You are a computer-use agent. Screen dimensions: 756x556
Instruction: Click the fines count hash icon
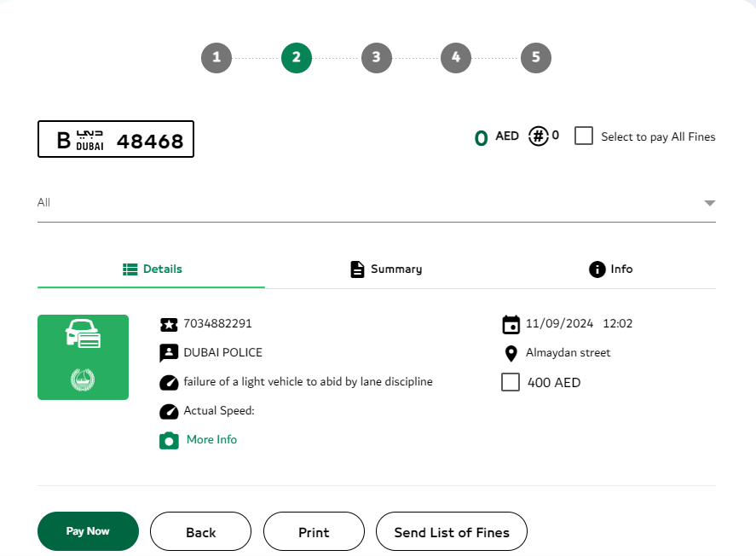pyautogui.click(x=538, y=136)
